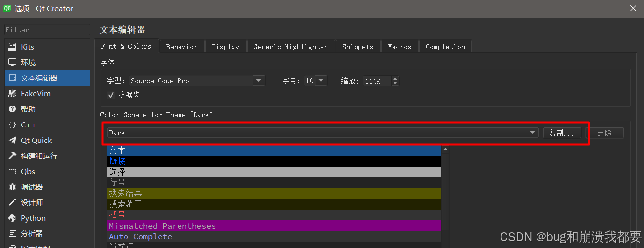The image size is (644, 248).
Task: Select the Mismatched Parentheses color entry
Action: point(274,226)
